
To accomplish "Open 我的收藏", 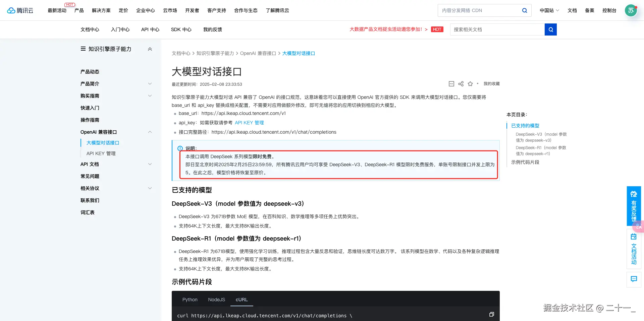I will pos(492,84).
